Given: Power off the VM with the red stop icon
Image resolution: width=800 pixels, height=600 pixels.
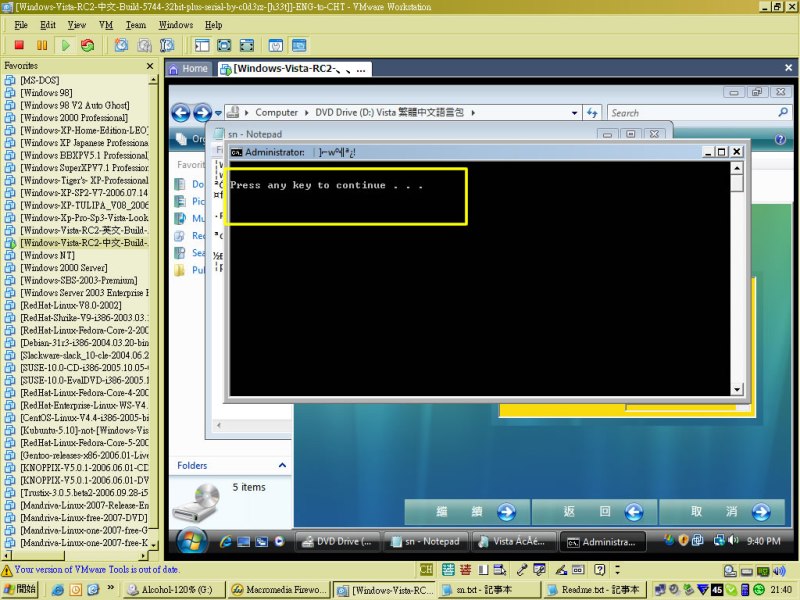Looking at the screenshot, I should click(x=19, y=45).
